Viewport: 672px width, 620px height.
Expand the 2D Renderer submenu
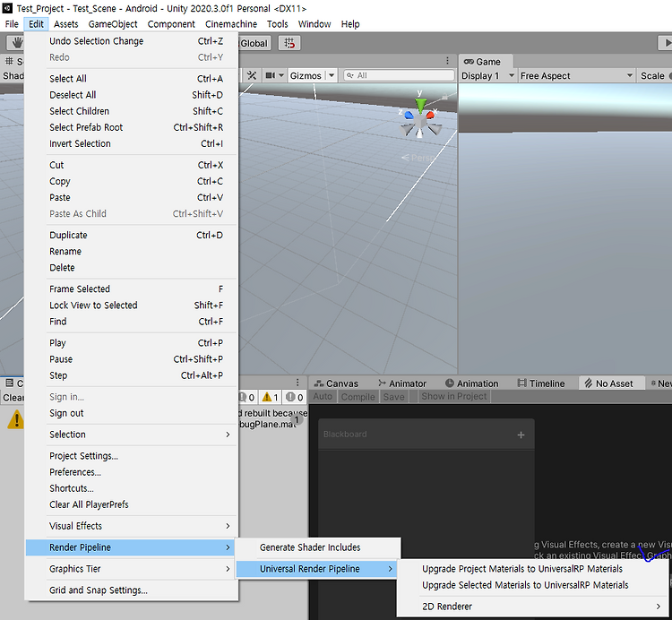coord(534,607)
